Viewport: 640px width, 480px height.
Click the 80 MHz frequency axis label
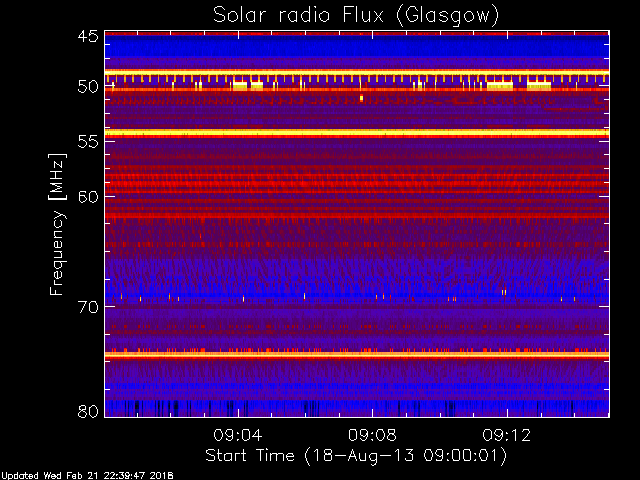88,411
